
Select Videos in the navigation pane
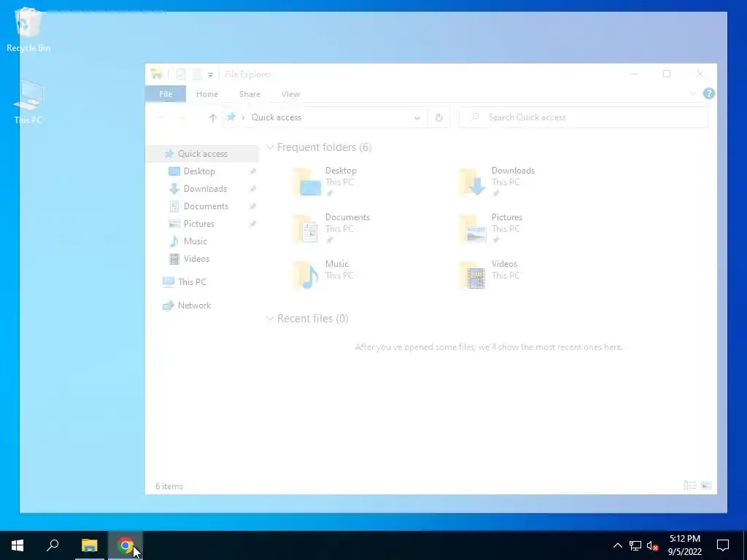click(196, 259)
